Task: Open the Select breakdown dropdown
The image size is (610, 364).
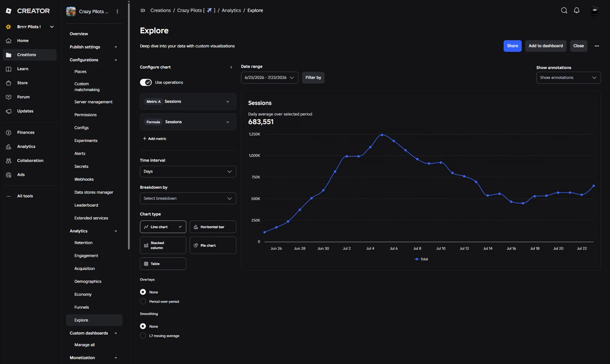Action: [x=188, y=198]
